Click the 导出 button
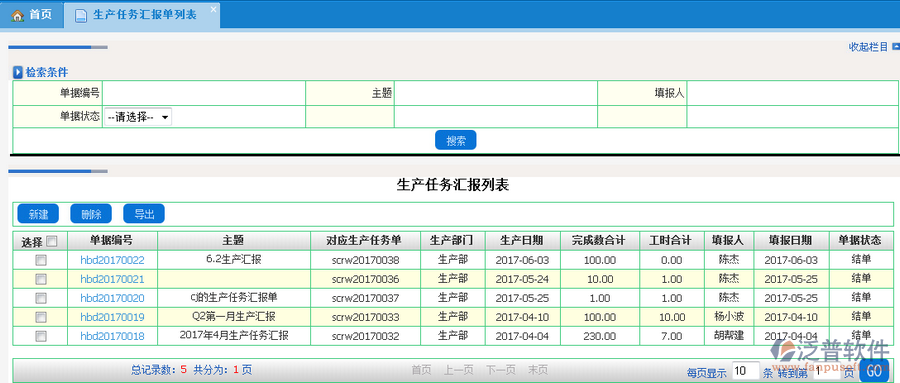The width and height of the screenshot is (900, 383). click(x=144, y=214)
